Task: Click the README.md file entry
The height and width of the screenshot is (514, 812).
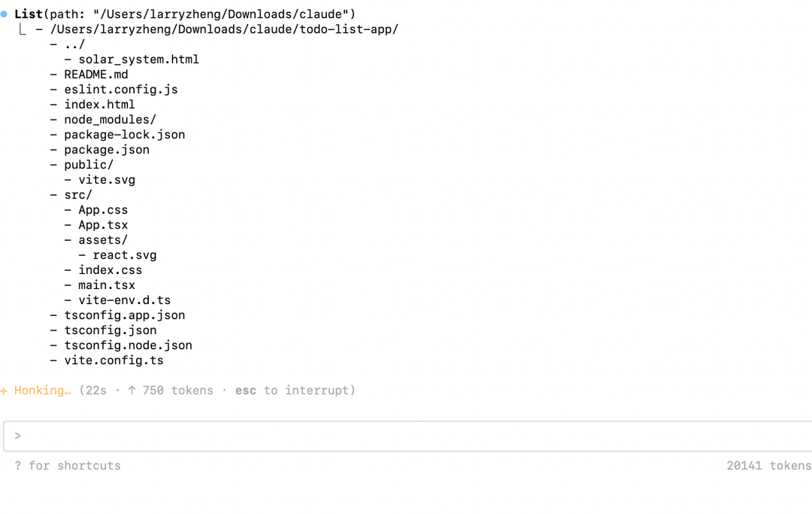Action: point(96,75)
